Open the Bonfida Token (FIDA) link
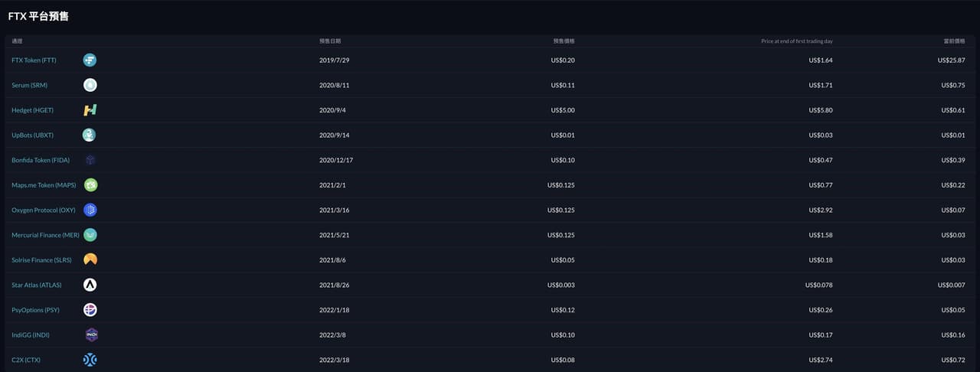The height and width of the screenshot is (372, 980). pos(41,160)
